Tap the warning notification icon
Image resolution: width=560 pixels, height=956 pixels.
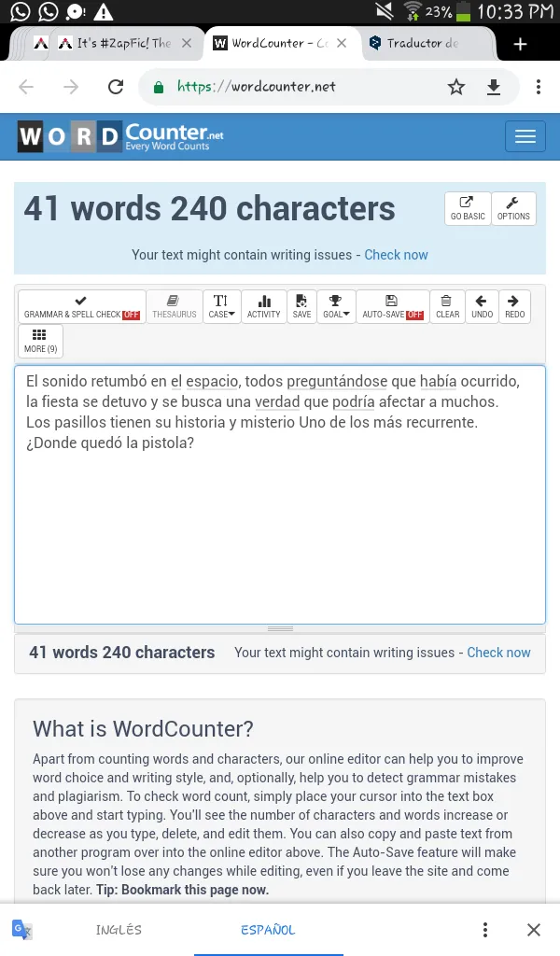coord(104,11)
